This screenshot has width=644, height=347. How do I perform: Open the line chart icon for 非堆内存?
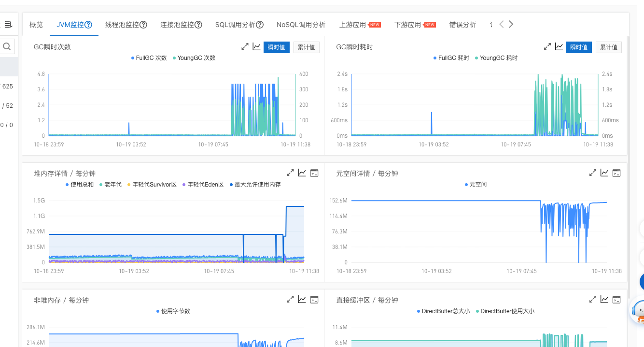point(302,300)
